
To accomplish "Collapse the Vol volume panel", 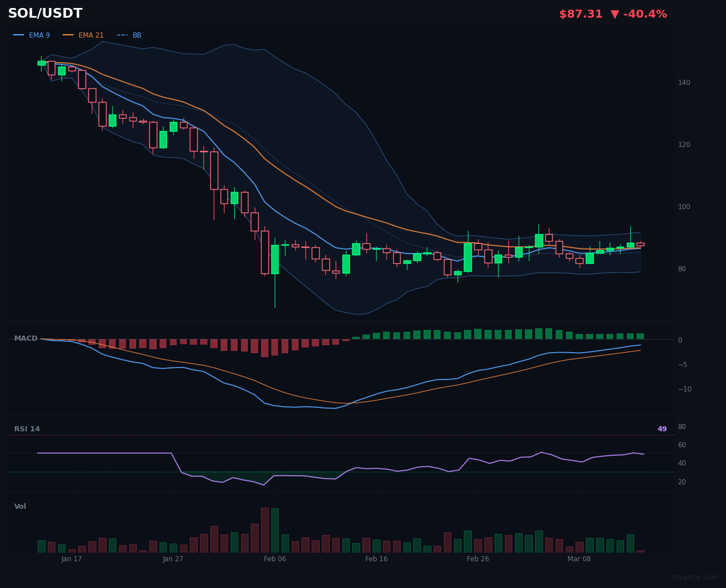I will coord(20,506).
